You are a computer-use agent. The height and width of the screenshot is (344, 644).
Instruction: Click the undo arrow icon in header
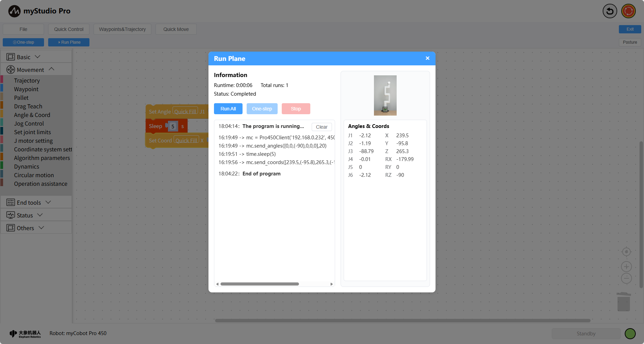point(610,11)
